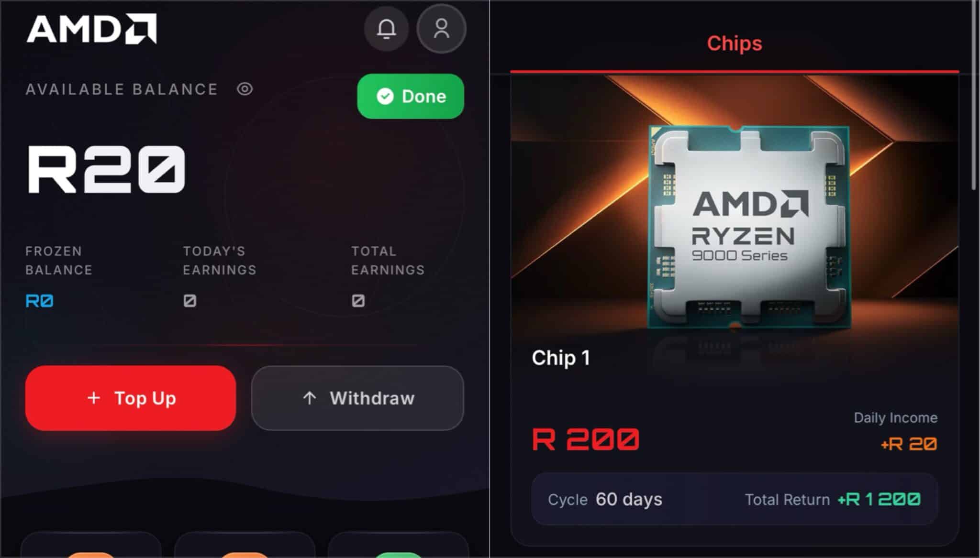Image resolution: width=980 pixels, height=558 pixels.
Task: Select the Chip 1 title
Action: click(561, 358)
